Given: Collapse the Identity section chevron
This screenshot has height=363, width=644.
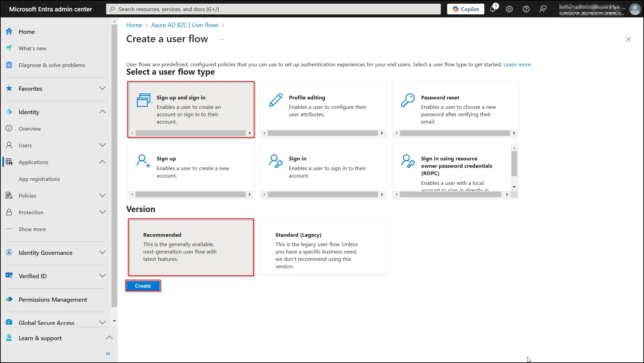Looking at the screenshot, I should [102, 112].
